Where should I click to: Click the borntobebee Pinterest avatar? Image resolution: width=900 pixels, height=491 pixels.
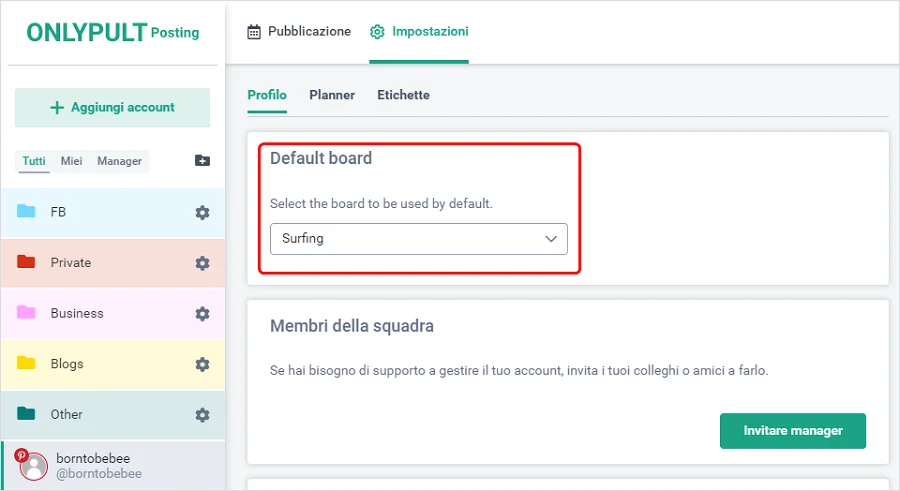click(x=34, y=466)
